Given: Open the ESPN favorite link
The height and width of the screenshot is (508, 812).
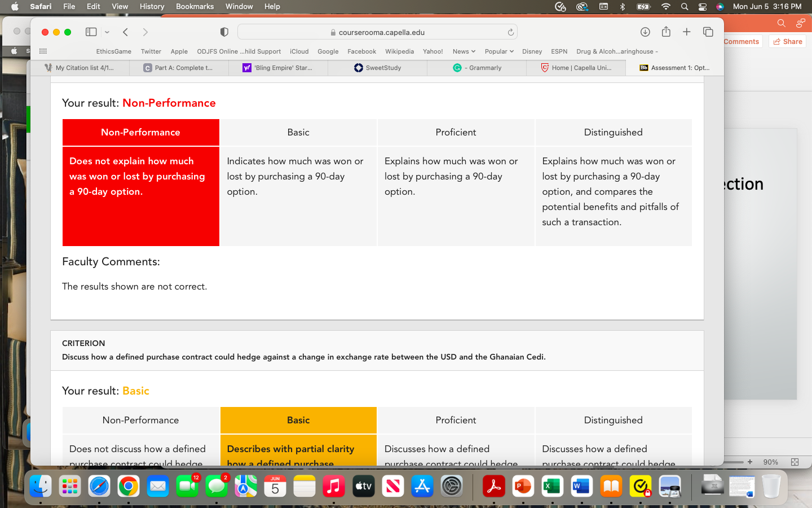Looking at the screenshot, I should click(x=559, y=51).
